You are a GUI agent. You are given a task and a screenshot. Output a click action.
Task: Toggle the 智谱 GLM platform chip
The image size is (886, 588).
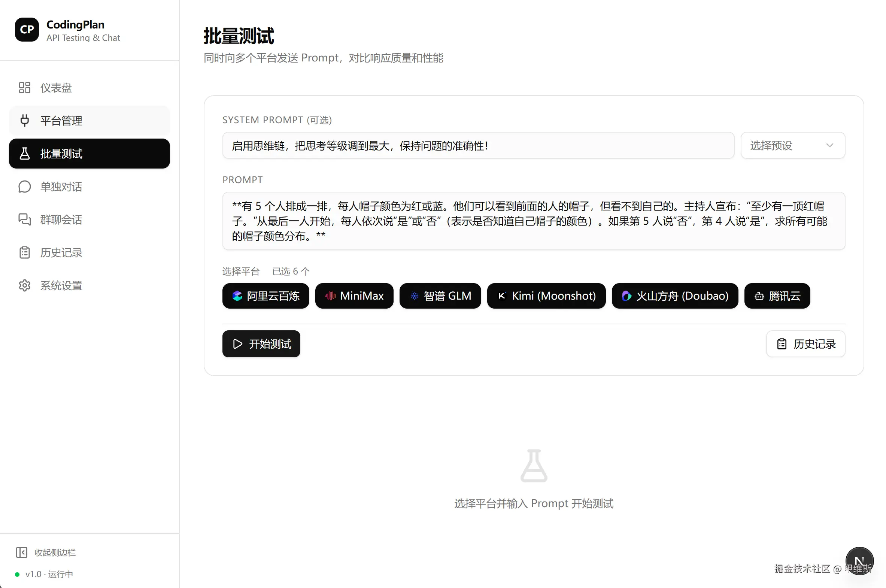[x=440, y=296]
